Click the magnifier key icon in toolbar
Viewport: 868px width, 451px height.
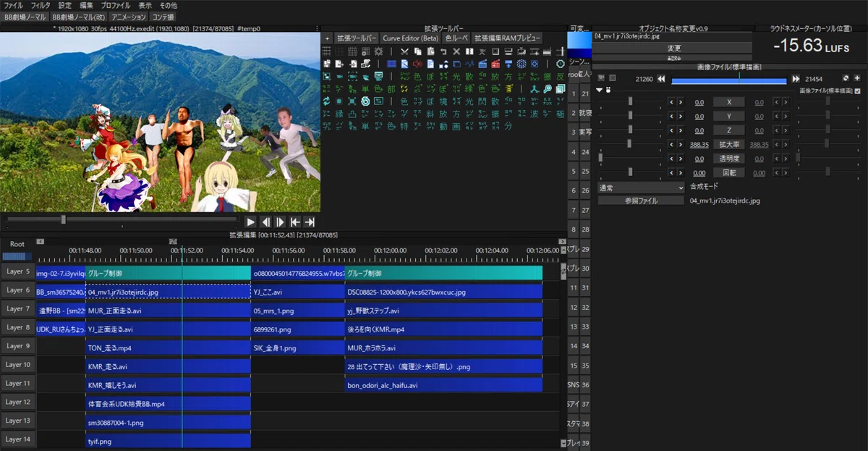[547, 89]
